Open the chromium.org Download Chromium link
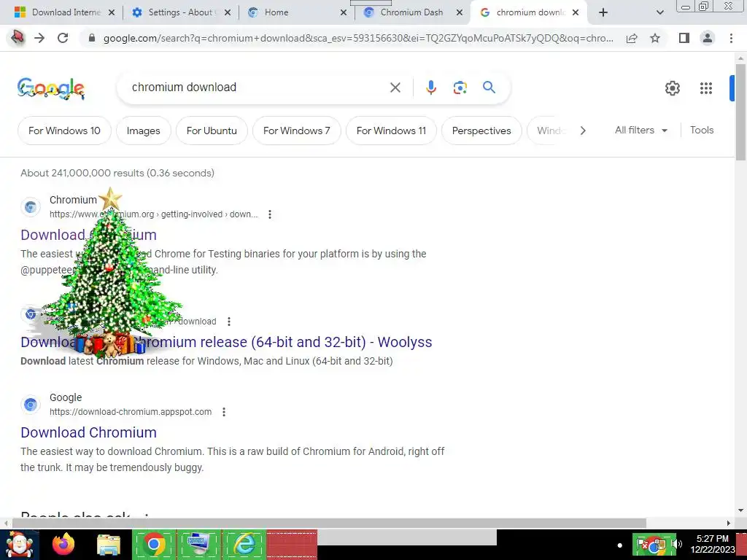This screenshot has width=747, height=560. pos(88,235)
